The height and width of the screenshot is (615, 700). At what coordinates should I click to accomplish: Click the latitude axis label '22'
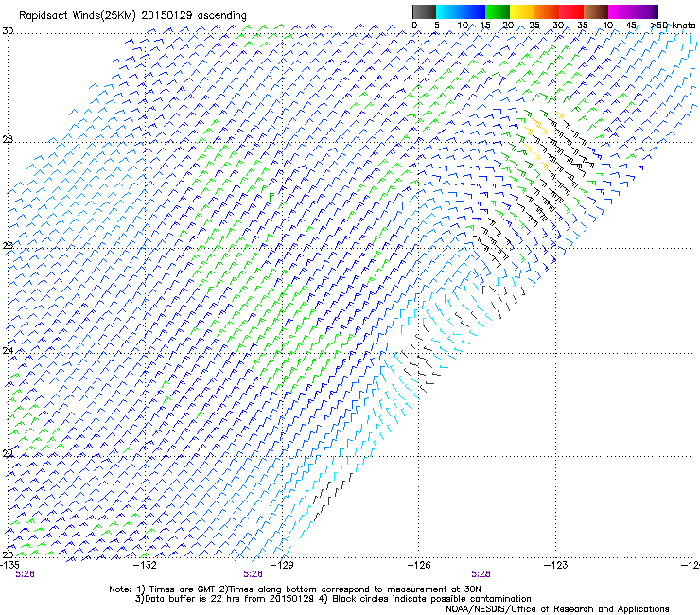(x=8, y=454)
